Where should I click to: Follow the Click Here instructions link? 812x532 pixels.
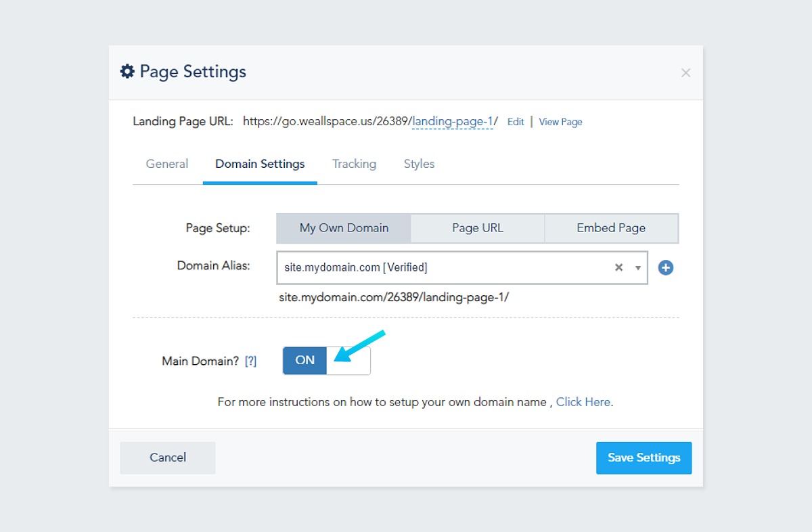pos(583,402)
